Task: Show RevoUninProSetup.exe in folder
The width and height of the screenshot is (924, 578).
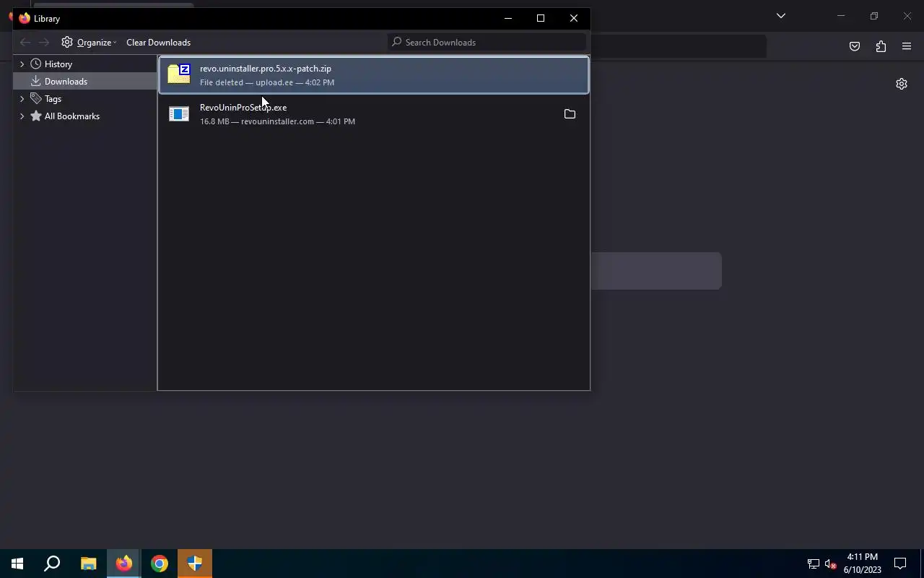Action: (570, 114)
